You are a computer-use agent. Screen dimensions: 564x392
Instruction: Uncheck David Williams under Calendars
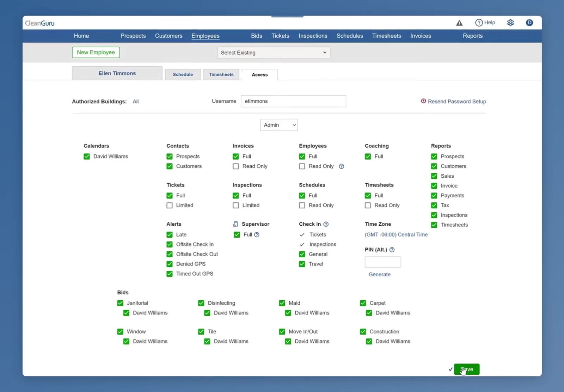click(x=87, y=157)
